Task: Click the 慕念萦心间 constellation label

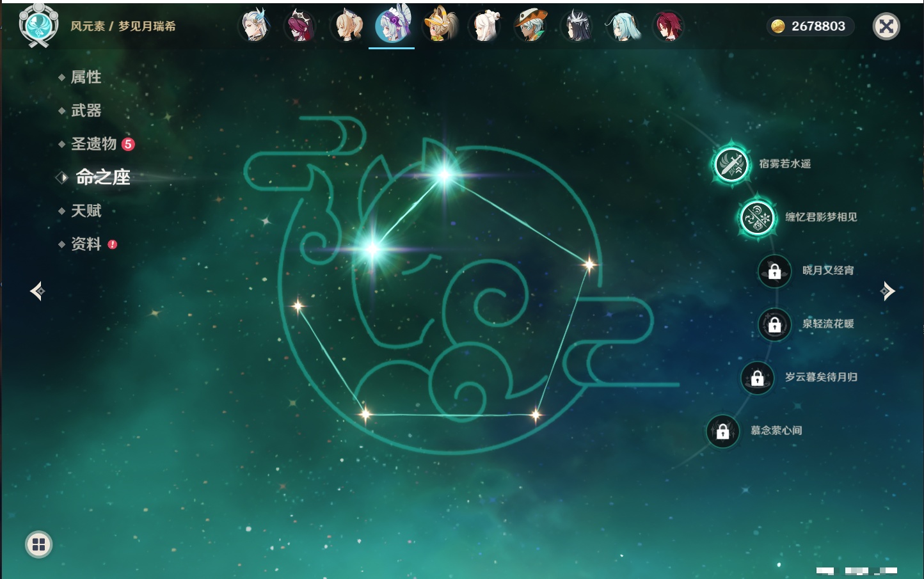Action: 776,431
